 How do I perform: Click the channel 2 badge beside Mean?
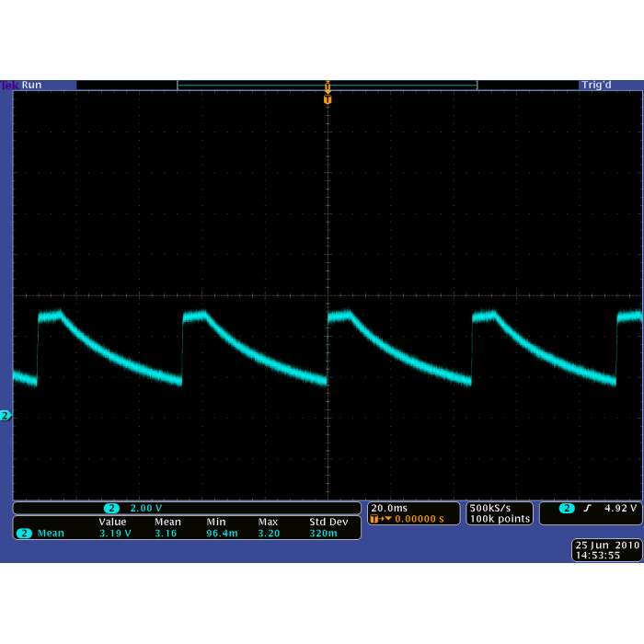[x=24, y=533]
